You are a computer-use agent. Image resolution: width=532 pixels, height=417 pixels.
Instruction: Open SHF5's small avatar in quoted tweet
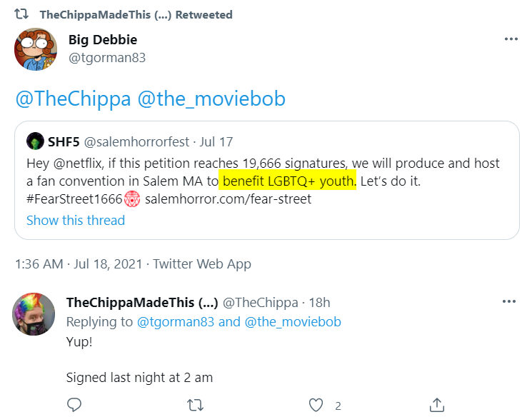[35, 141]
